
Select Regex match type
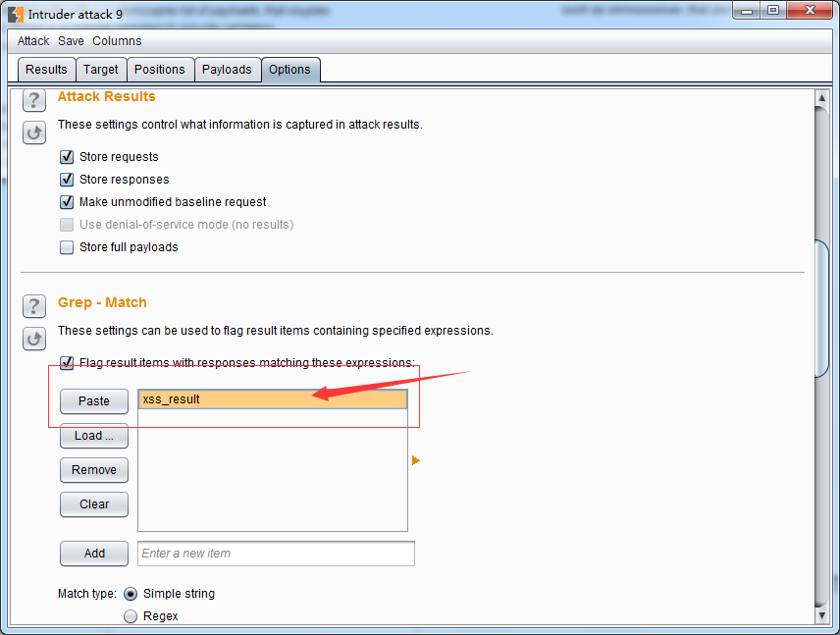(131, 616)
